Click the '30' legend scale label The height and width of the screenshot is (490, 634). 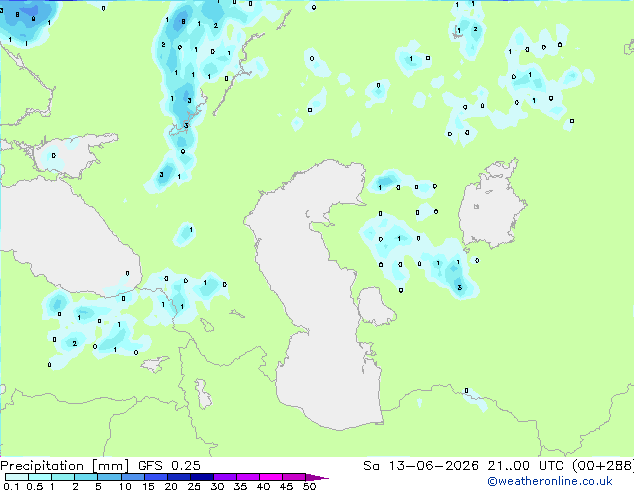coord(217,486)
